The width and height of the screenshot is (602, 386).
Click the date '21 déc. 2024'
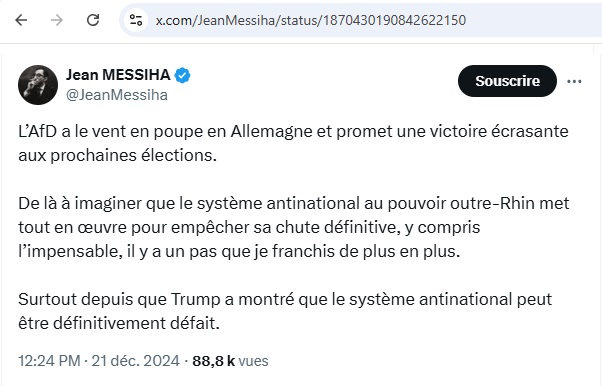pos(136,361)
